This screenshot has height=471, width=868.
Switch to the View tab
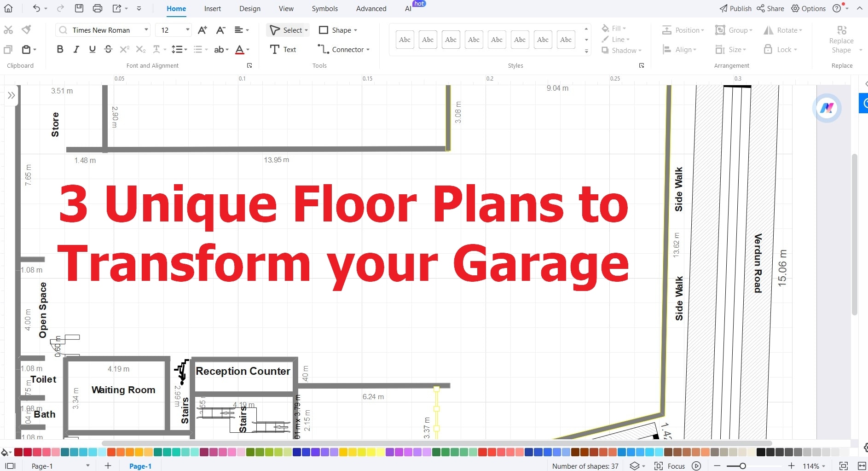click(286, 8)
